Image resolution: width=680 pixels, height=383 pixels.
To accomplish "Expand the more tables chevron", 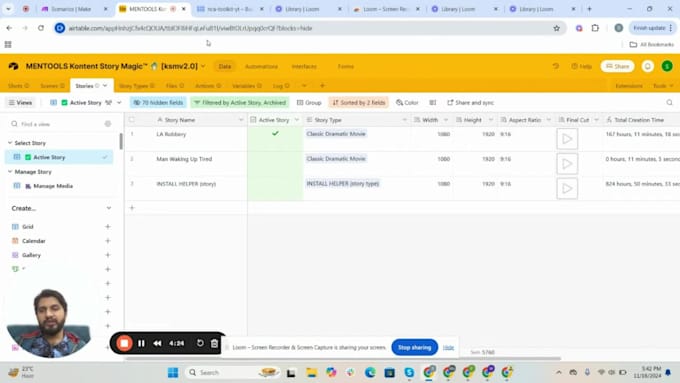I will (x=304, y=86).
